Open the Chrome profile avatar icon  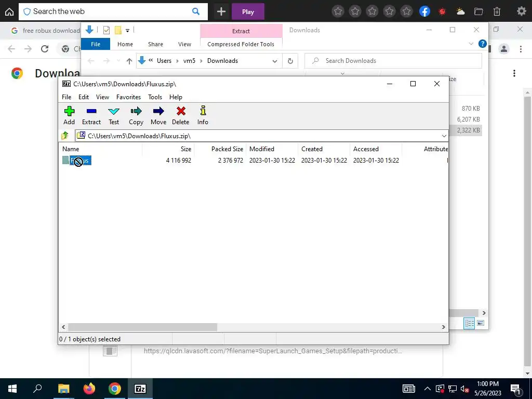pos(504,49)
